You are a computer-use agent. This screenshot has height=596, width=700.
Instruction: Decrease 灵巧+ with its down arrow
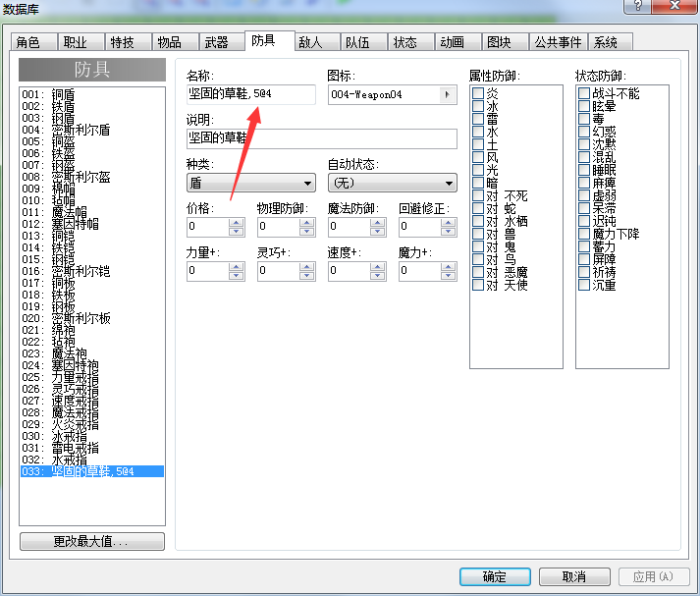click(x=306, y=276)
